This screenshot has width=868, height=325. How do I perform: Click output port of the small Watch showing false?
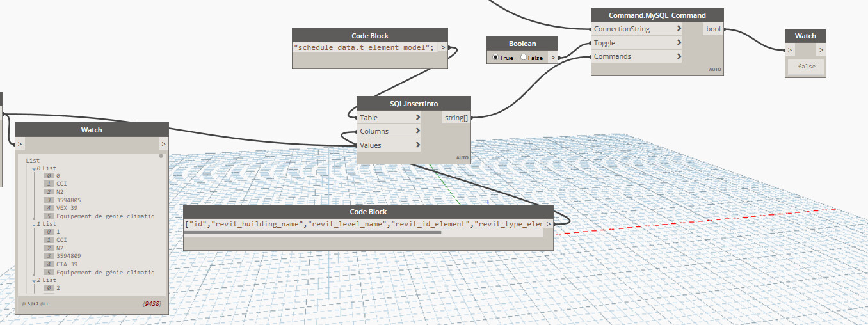[821, 50]
